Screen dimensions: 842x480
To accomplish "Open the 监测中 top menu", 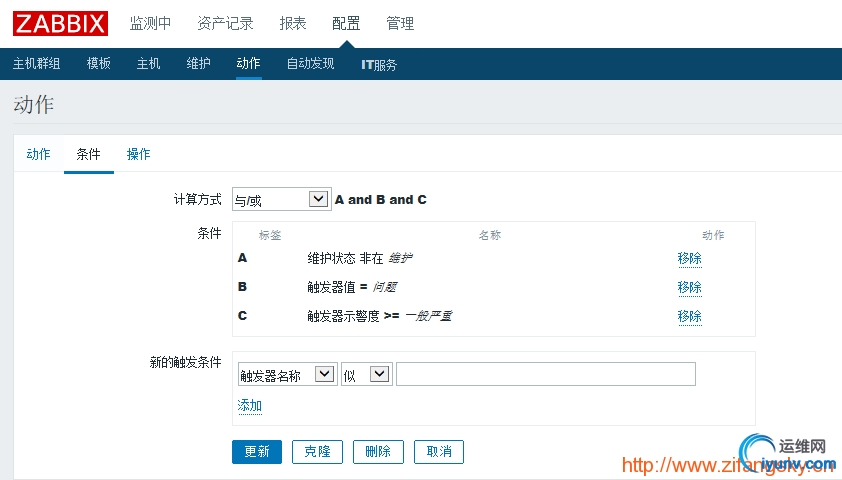I will 150,24.
